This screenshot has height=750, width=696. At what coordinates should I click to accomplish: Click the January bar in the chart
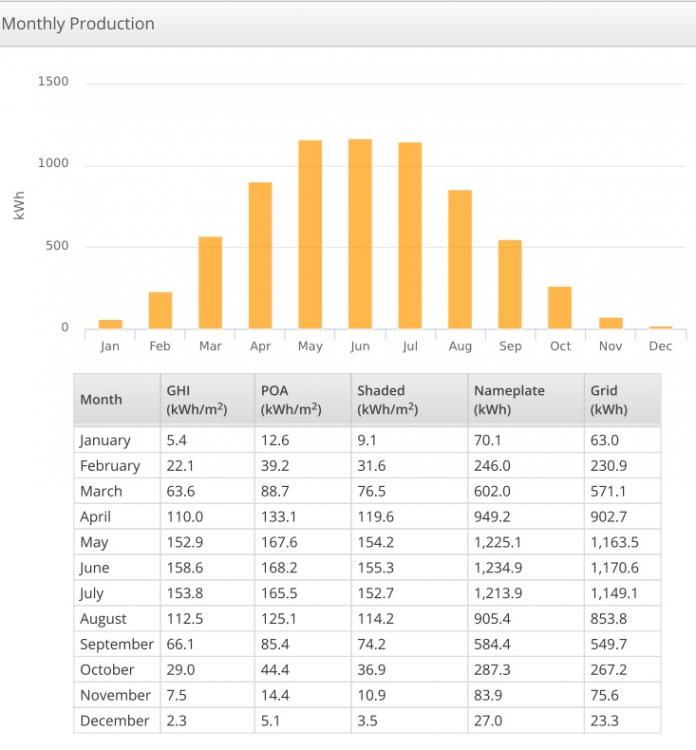pos(110,324)
